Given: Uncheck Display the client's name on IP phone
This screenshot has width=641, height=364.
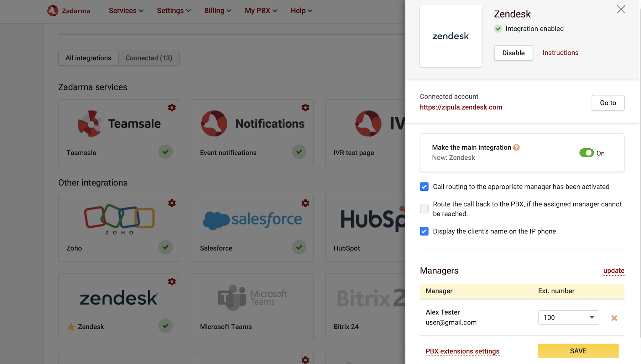Looking at the screenshot, I should [x=424, y=231].
